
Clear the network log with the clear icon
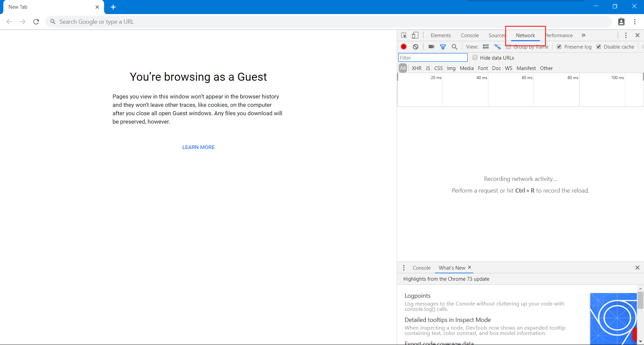click(416, 47)
